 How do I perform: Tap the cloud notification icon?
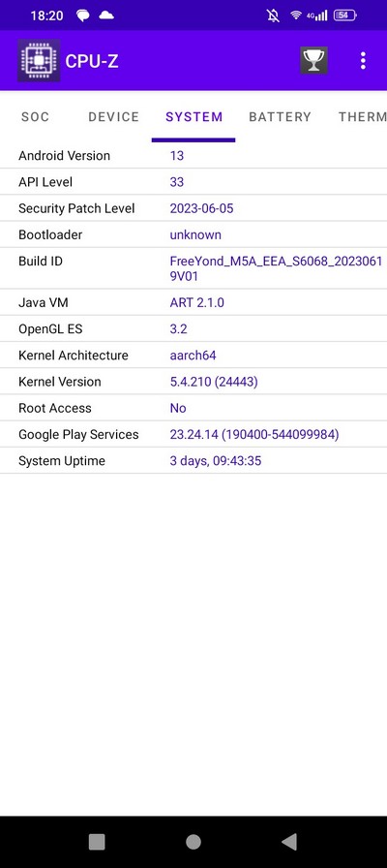pos(106,15)
